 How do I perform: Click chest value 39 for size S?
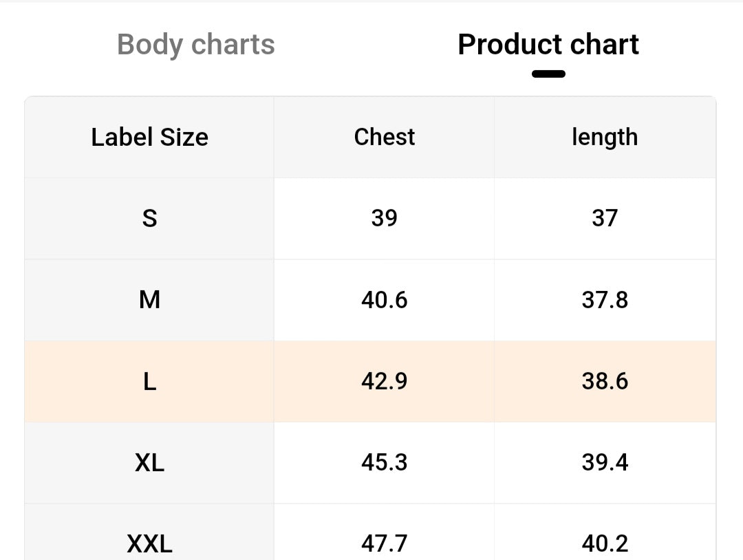click(385, 218)
